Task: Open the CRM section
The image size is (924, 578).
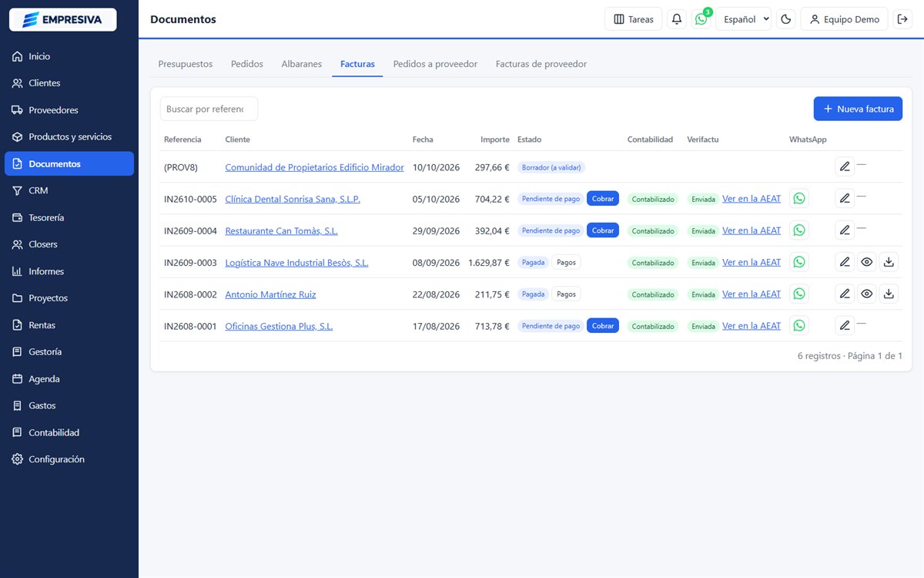Action: coord(69,190)
